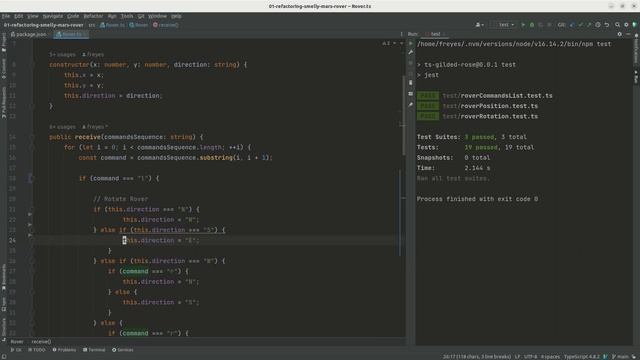Open the Edit menu

(19, 16)
